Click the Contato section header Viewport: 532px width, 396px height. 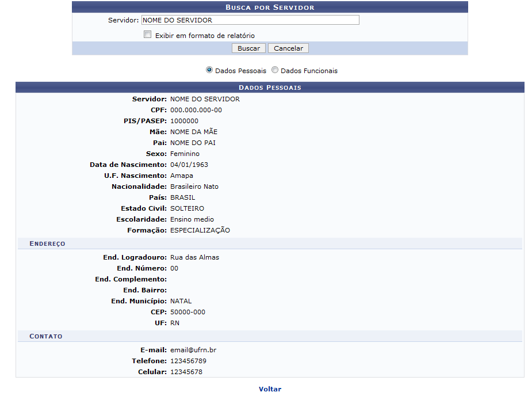[x=46, y=336]
